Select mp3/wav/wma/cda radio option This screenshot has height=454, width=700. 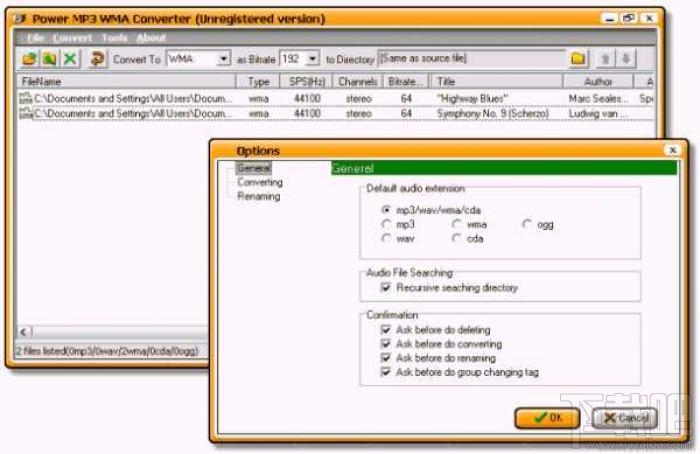pyautogui.click(x=386, y=210)
